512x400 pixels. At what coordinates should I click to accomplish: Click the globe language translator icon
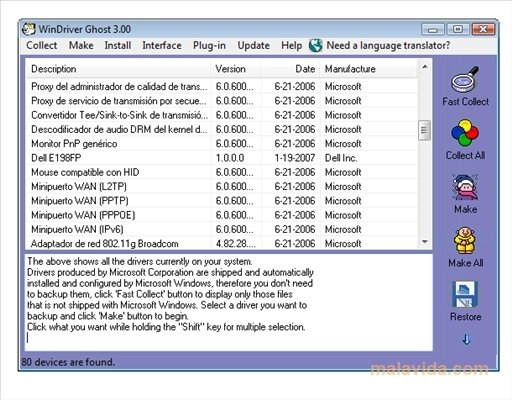(x=315, y=46)
